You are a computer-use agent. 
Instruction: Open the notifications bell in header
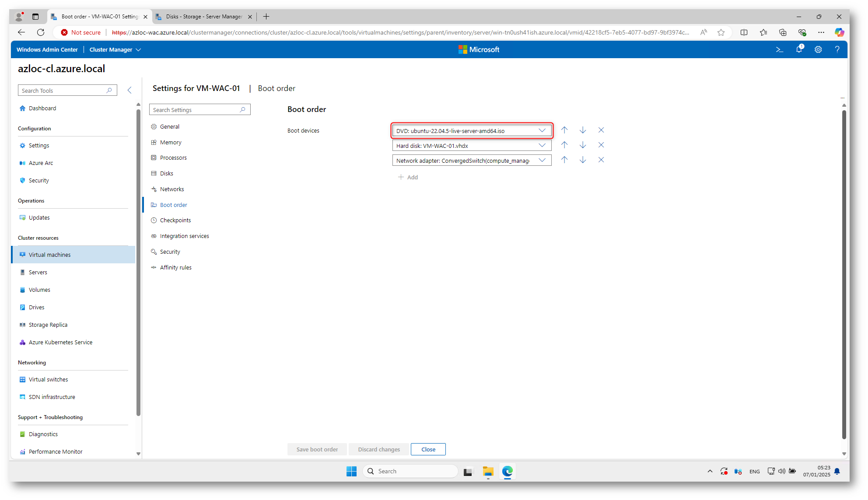coord(799,49)
